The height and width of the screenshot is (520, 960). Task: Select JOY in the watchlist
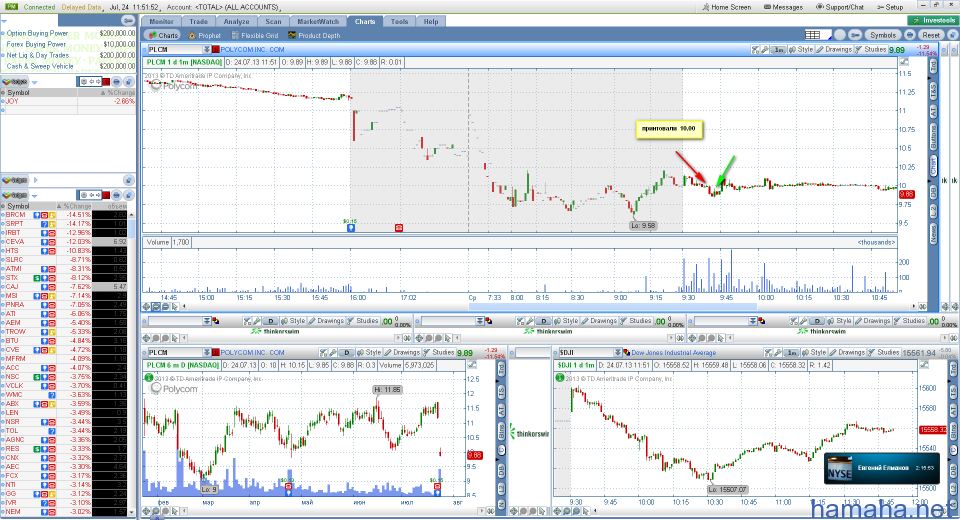click(12, 102)
